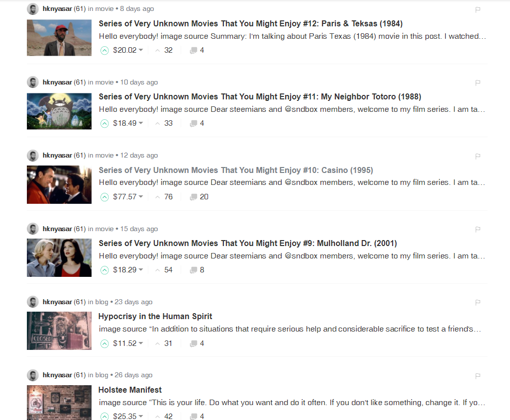The height and width of the screenshot is (420, 510).
Task: Flag the My Neighbor Totoro post
Action: pos(478,83)
